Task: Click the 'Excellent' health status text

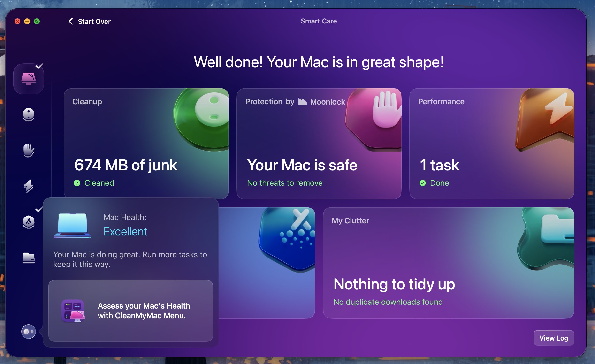Action: (x=125, y=232)
